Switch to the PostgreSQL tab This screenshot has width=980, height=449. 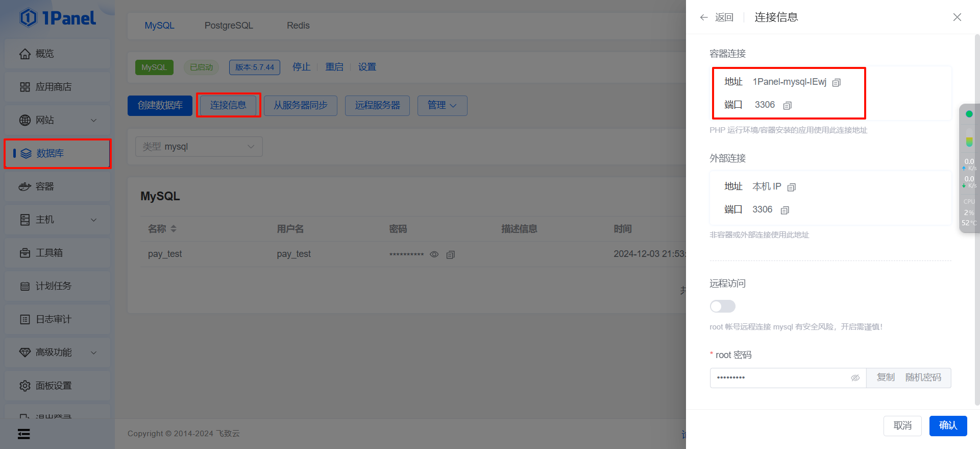[229, 26]
